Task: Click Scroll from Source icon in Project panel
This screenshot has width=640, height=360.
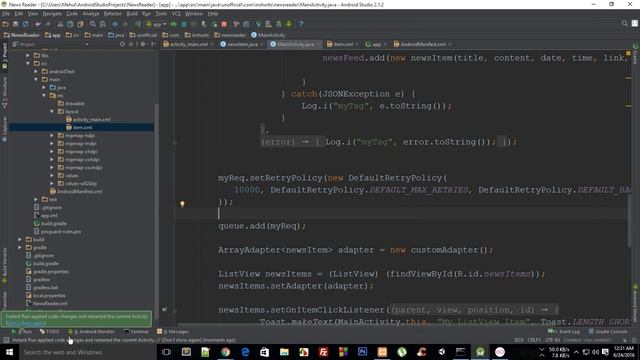Action: [122, 44]
